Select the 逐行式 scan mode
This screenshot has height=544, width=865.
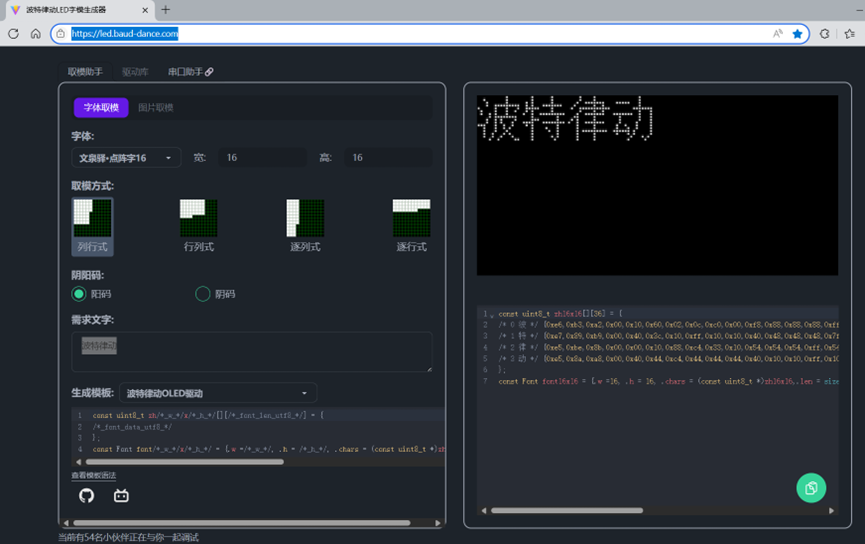[412, 226]
